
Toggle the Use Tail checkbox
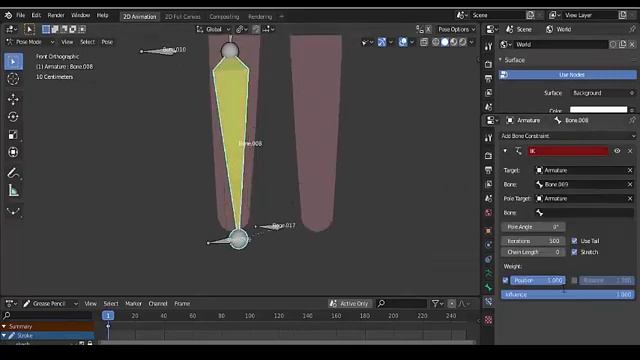pos(574,241)
